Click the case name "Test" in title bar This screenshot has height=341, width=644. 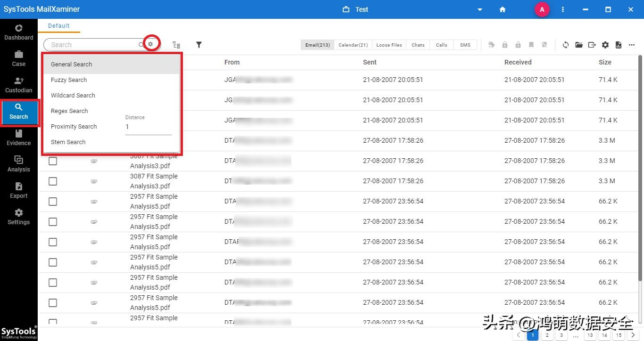[x=362, y=9]
